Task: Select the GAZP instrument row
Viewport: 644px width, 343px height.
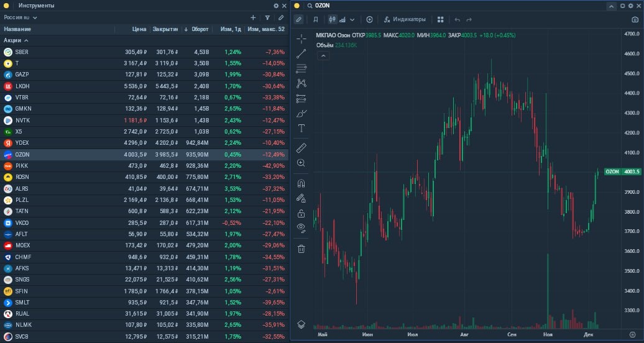Action: pyautogui.click(x=144, y=75)
